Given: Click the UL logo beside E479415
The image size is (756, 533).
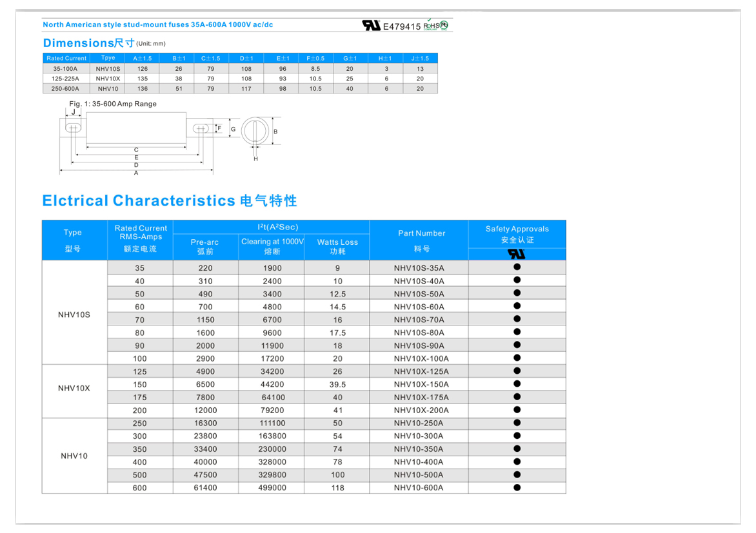Looking at the screenshot, I should (x=372, y=25).
